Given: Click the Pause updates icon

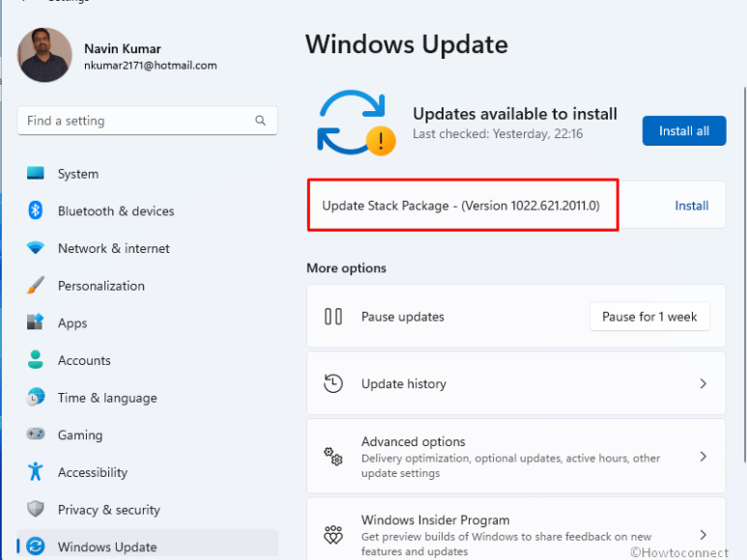Looking at the screenshot, I should (x=333, y=317).
